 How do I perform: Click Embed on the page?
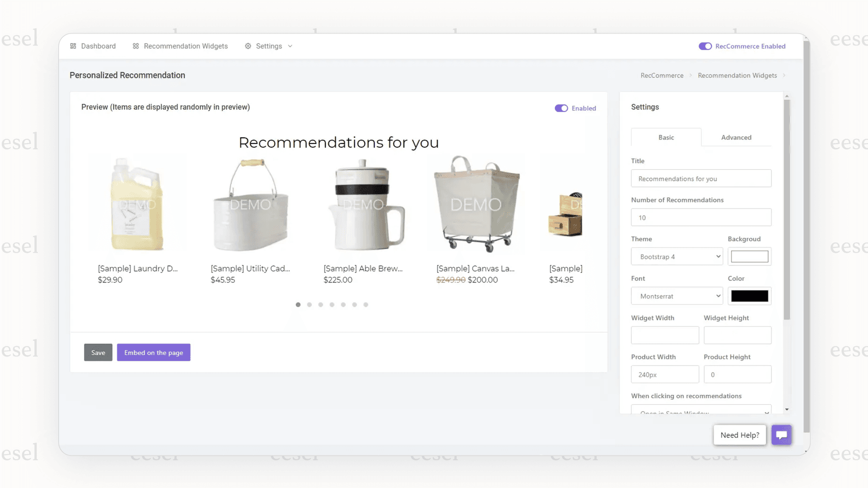click(x=153, y=352)
